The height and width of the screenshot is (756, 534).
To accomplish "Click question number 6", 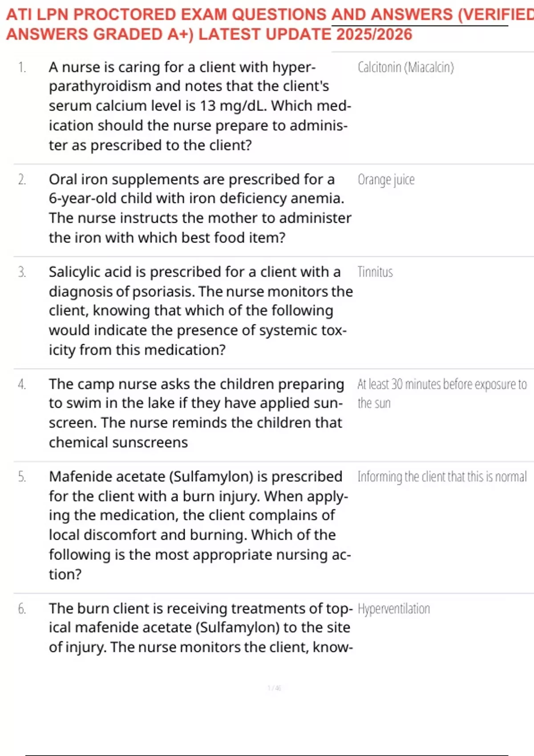I will [x=22, y=609].
